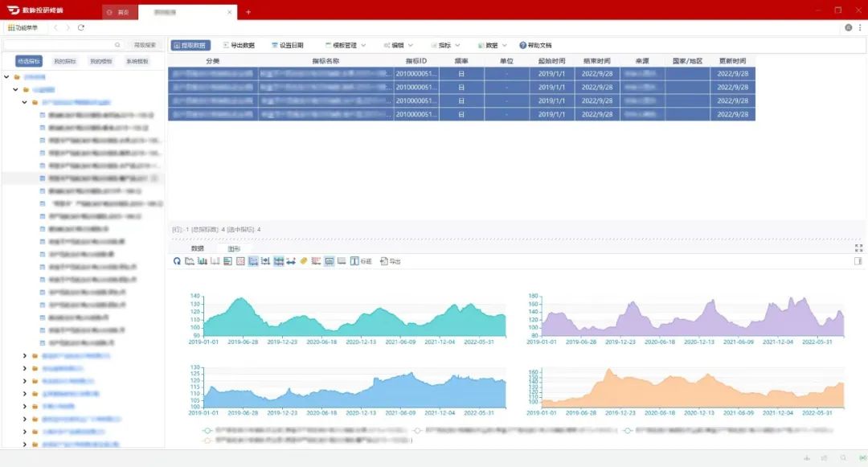Click the 导出数据 button
Viewport: 868px width, 467px height.
coord(238,45)
